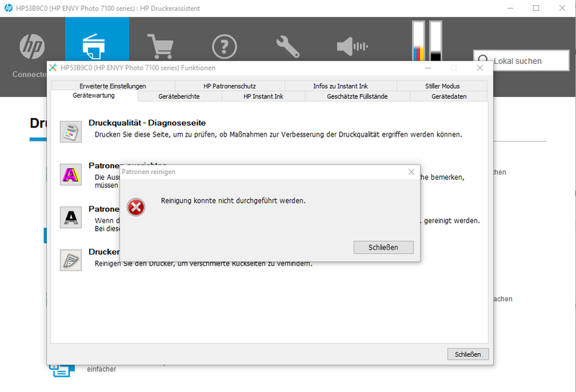Click the HP icon in main title bar
The width and height of the screenshot is (576, 392).
[x=8, y=8]
